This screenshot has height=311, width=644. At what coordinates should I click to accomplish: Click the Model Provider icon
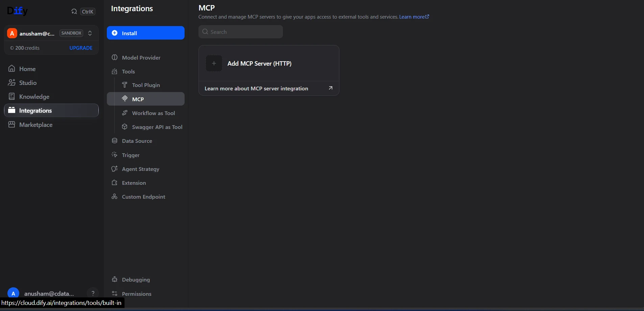(x=115, y=57)
